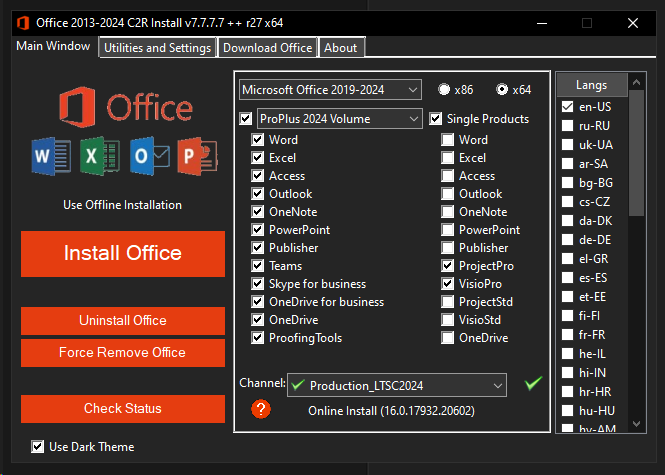
Task: Uncheck the VisioPro checkbox
Action: [x=447, y=284]
